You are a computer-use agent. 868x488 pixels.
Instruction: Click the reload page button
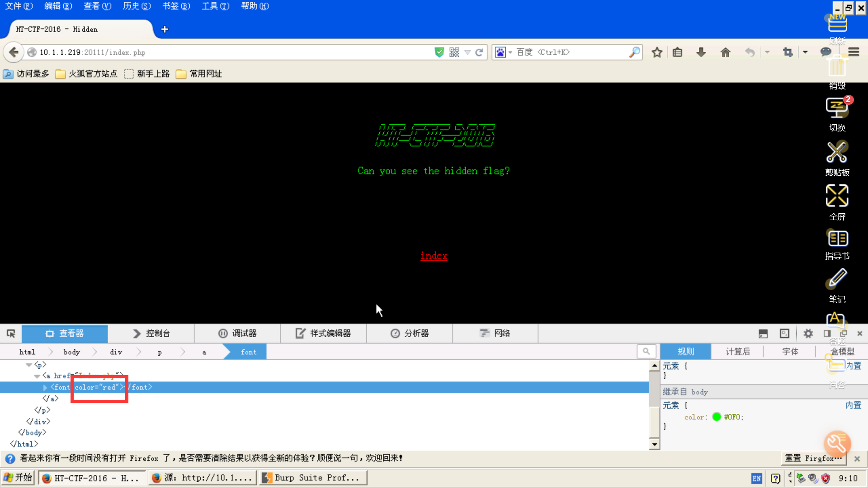click(479, 52)
